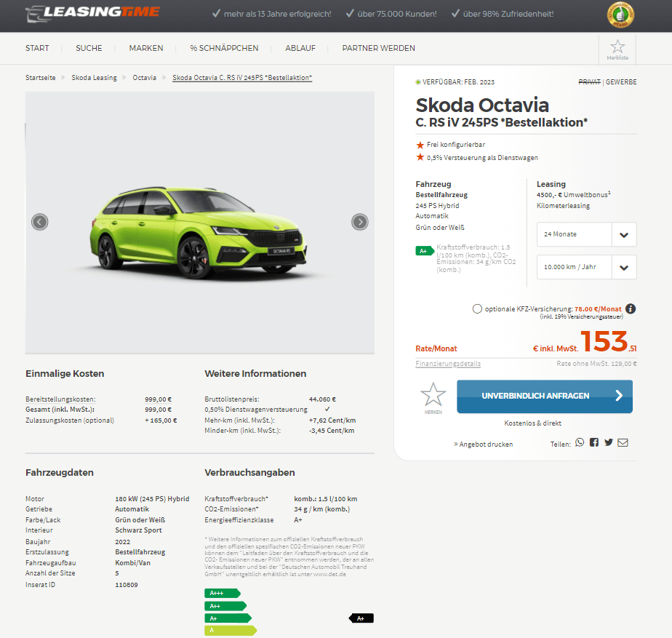Click Mehr-km value +7,62 Cent/km
The height and width of the screenshot is (638, 672).
point(332,420)
